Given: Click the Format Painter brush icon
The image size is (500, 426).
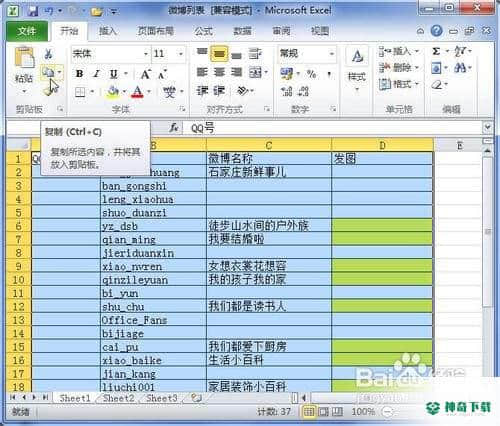Looking at the screenshot, I should 49,90.
